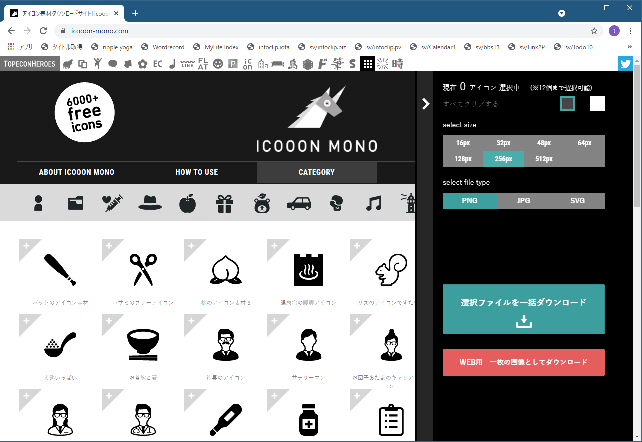The image size is (642, 442).
Task: Toggle plus selection on ladle icon
Action: pyautogui.click(x=26, y=321)
